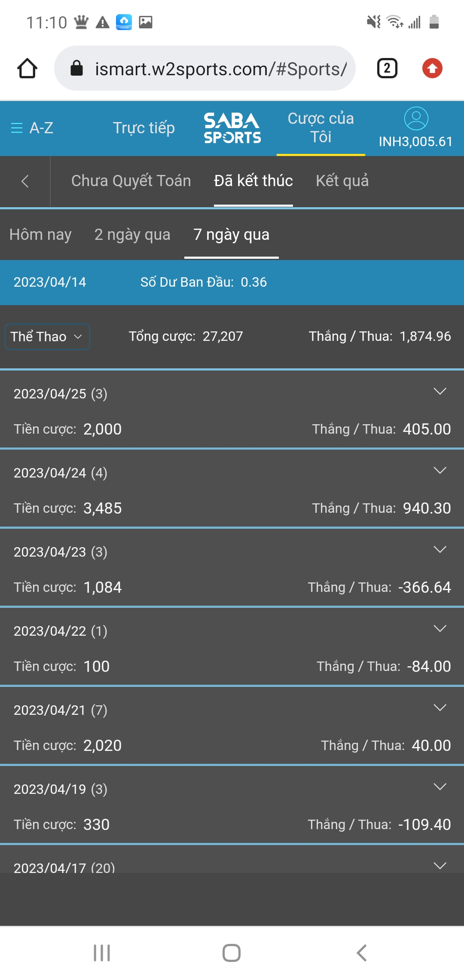The height and width of the screenshot is (980, 464).
Task: Tap the browser home icon
Action: [27, 68]
